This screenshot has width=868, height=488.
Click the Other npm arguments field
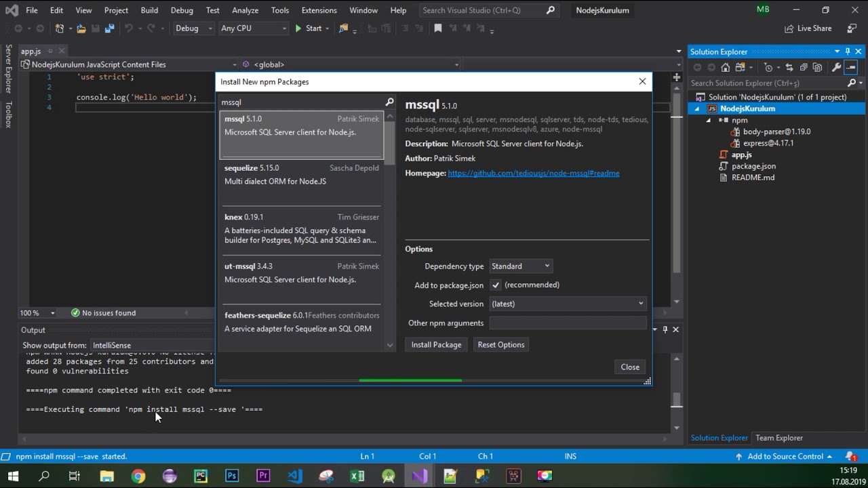[x=568, y=323]
